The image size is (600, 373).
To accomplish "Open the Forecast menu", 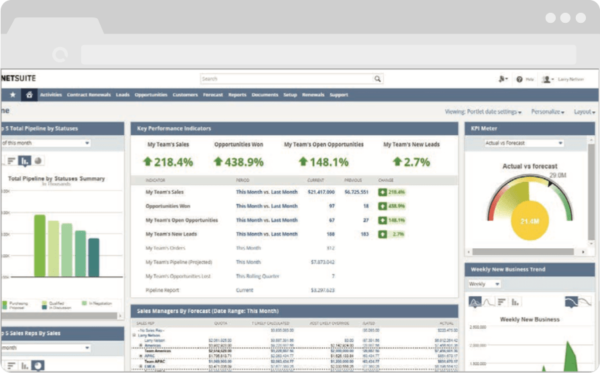I will click(213, 95).
